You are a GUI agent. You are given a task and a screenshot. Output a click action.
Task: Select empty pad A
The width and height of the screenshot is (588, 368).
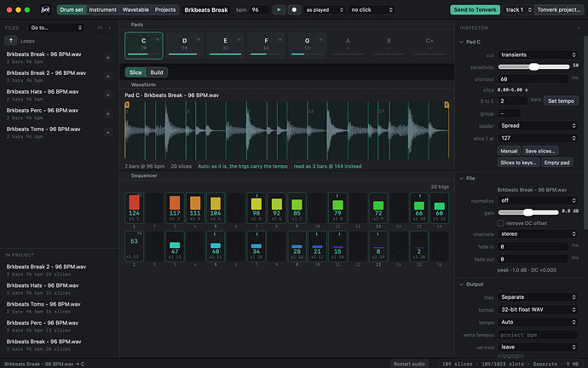(348, 46)
